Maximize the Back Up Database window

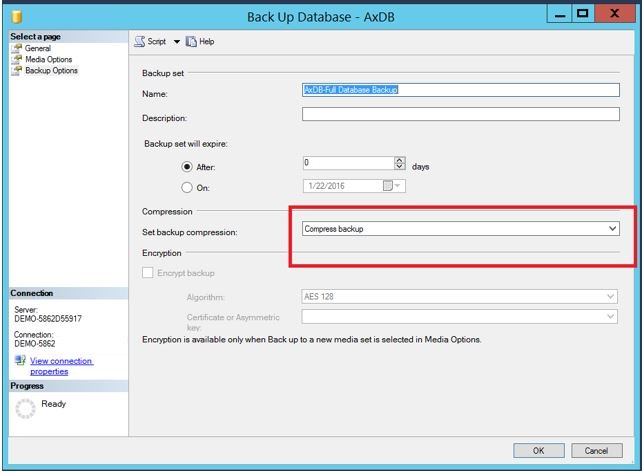click(583, 14)
